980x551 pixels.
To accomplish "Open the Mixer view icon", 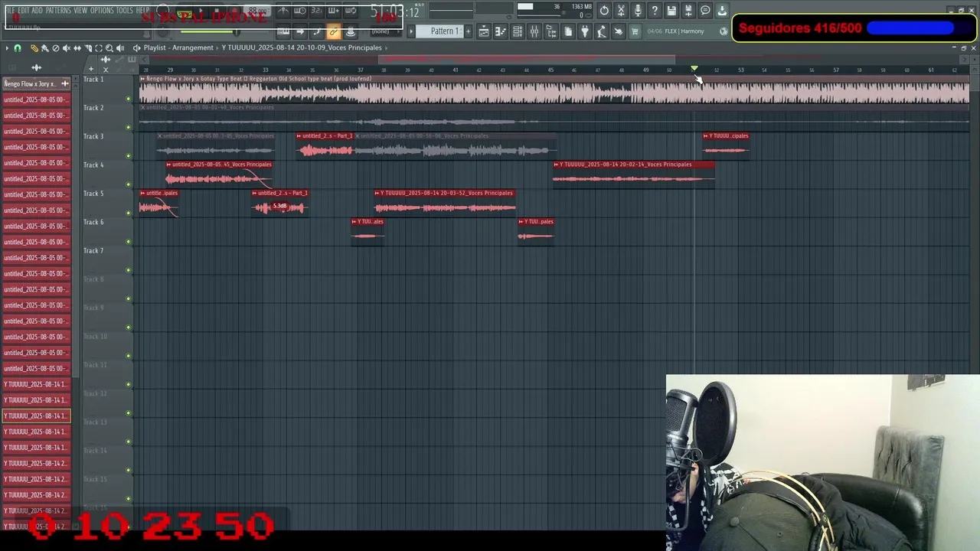I will (534, 31).
